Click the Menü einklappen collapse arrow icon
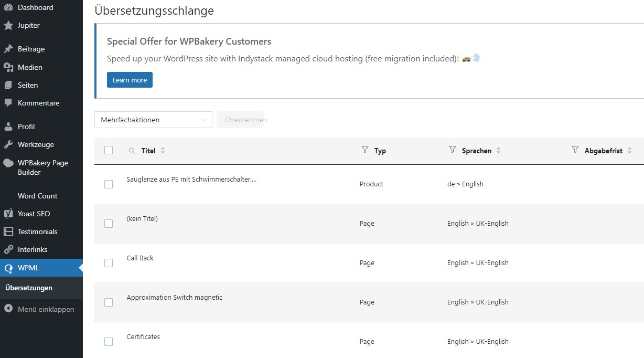Viewport: 644px width, 358px height. coord(8,309)
